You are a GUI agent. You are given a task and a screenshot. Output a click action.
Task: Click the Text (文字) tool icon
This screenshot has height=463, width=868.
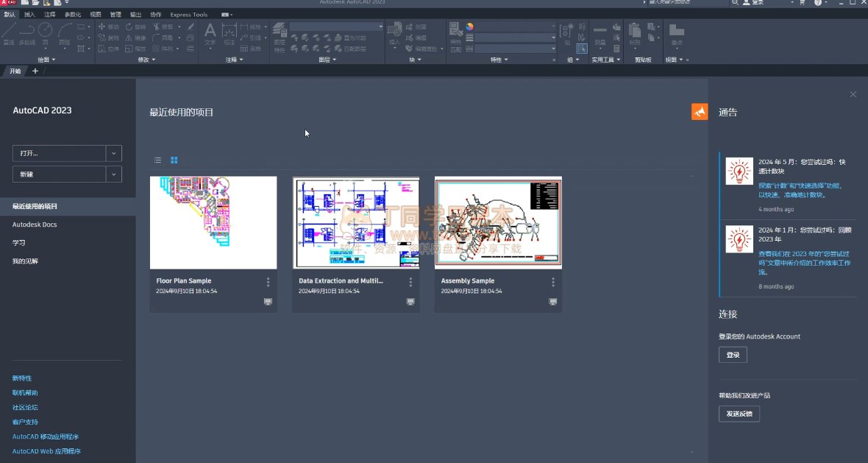point(210,32)
